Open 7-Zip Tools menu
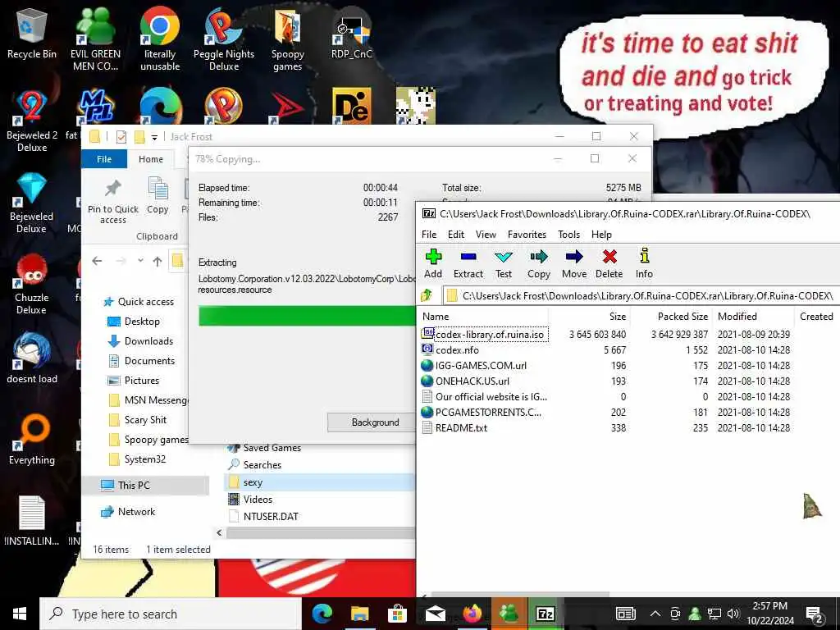This screenshot has width=840, height=630. pos(569,234)
